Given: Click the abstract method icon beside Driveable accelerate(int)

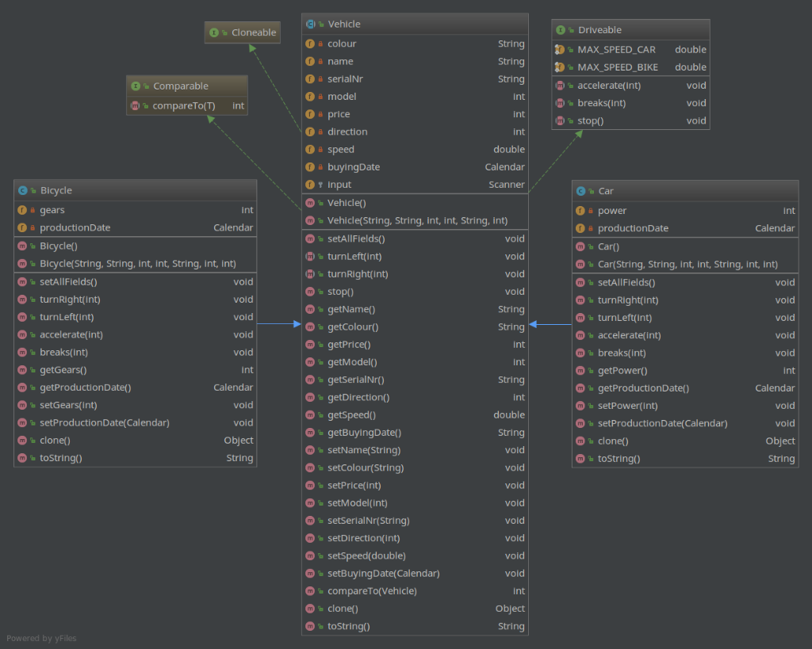Looking at the screenshot, I should (560, 86).
